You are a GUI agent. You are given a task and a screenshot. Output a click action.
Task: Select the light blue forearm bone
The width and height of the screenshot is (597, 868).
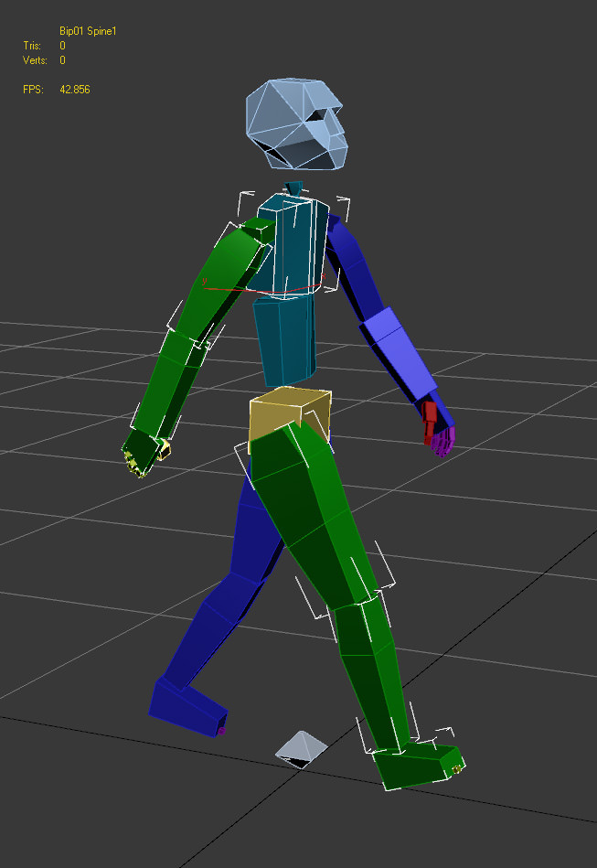399,354
